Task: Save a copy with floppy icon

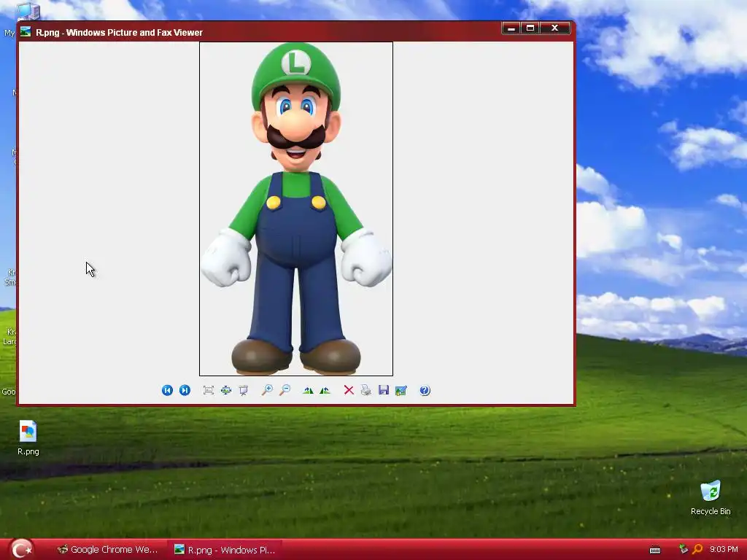Action: (384, 391)
